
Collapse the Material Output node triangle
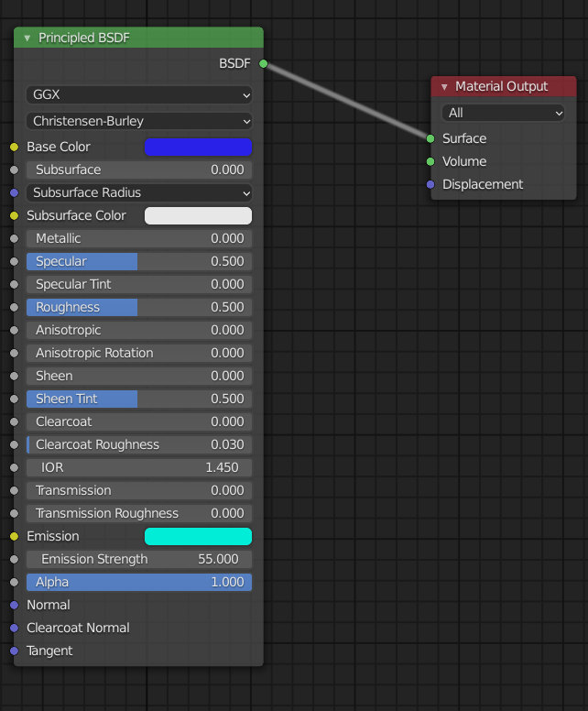[x=444, y=87]
